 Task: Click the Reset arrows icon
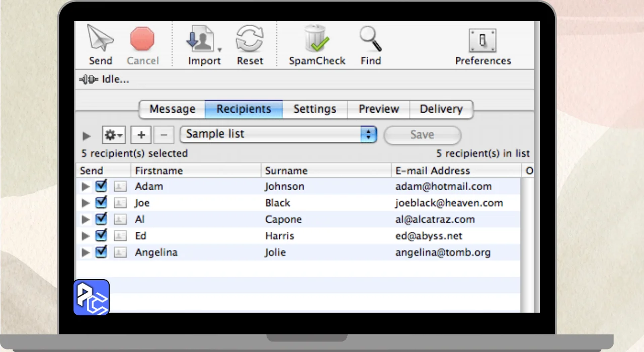[250, 39]
